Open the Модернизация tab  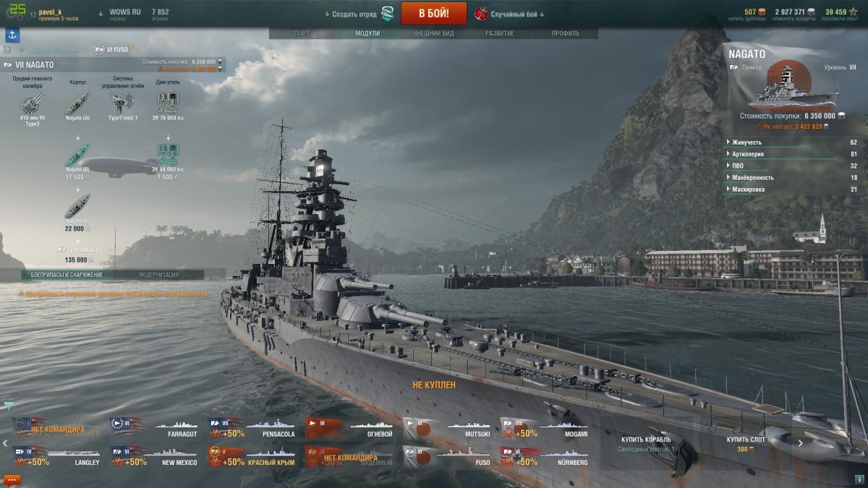(x=159, y=275)
